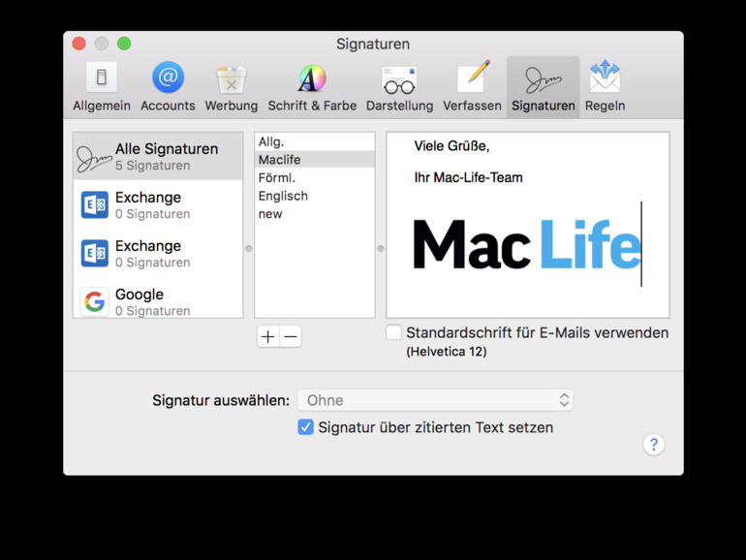Viewport: 746px width, 560px height.
Task: Open the Regeln rules pane
Action: 605,86
